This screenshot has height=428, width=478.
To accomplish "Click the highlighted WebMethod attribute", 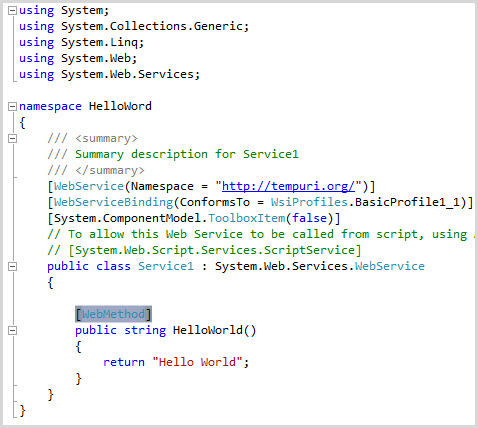I will tap(113, 314).
